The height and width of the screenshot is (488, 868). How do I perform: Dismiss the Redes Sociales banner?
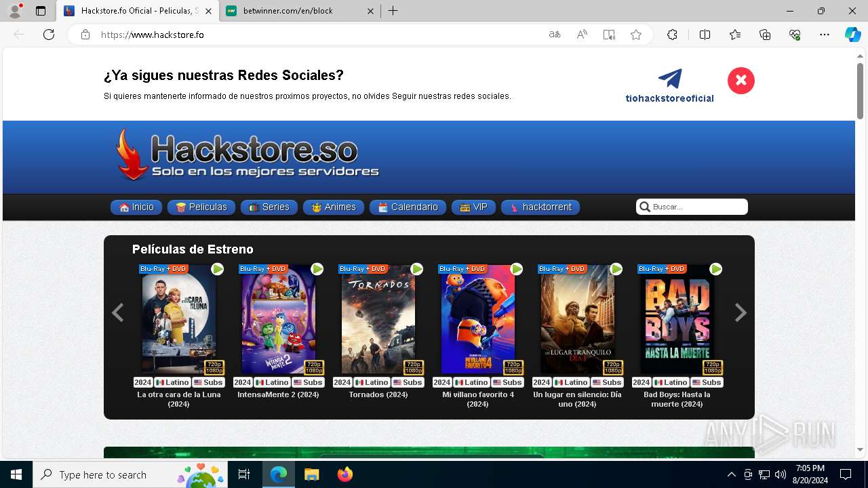pos(741,81)
